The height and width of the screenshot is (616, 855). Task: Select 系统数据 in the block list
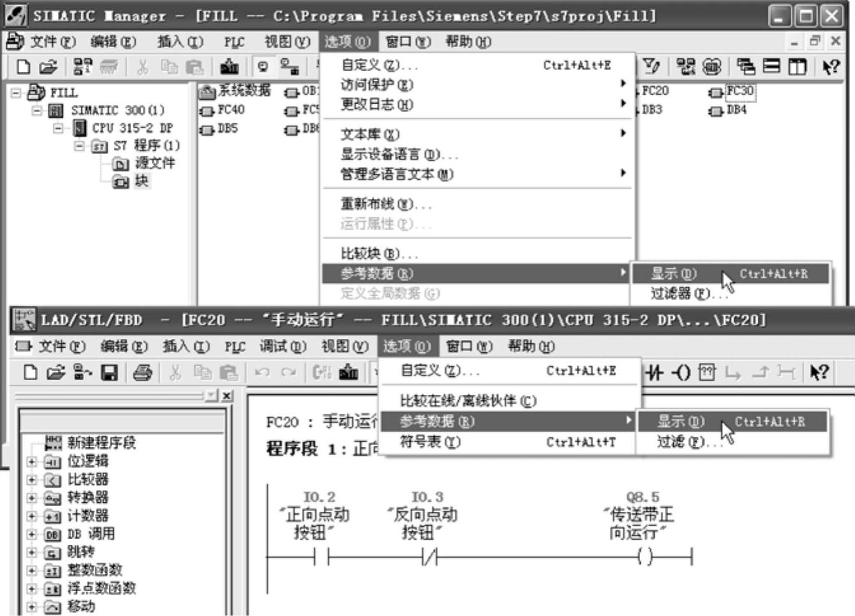[235, 91]
